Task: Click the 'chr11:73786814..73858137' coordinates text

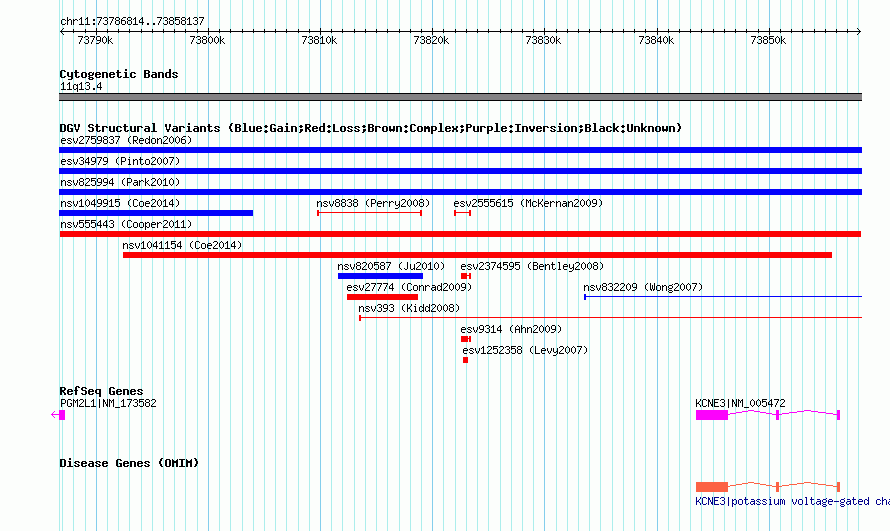Action: [132, 22]
